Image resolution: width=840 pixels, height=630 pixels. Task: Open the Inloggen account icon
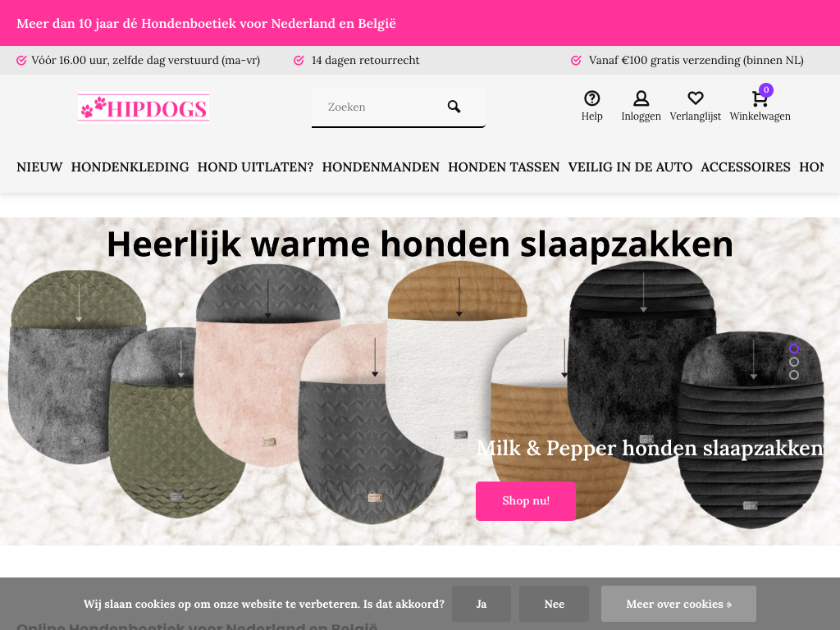(x=641, y=98)
